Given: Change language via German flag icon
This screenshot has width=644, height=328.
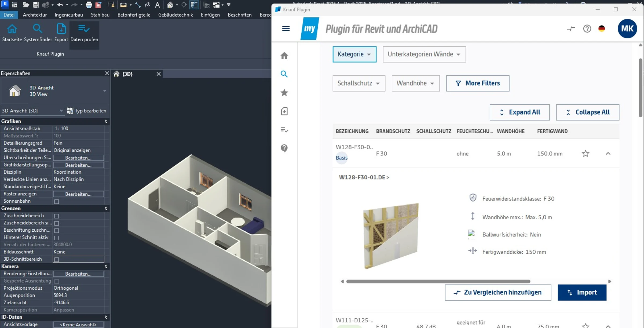Looking at the screenshot, I should tap(602, 28).
